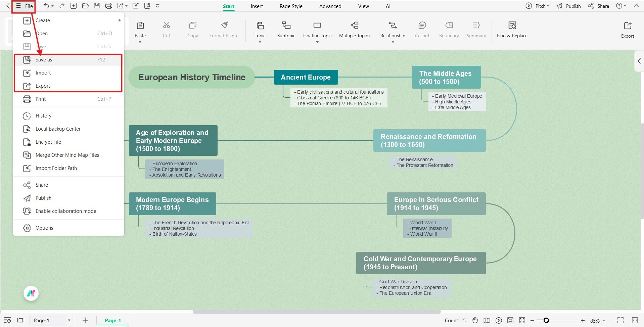The image size is (644, 327).
Task: Click the slideshow frame icon in status bar
Action: 21,320
